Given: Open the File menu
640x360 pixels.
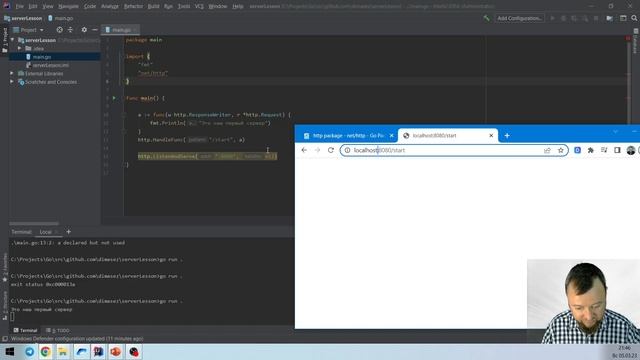Looking at the screenshot, I should click(x=20, y=6).
